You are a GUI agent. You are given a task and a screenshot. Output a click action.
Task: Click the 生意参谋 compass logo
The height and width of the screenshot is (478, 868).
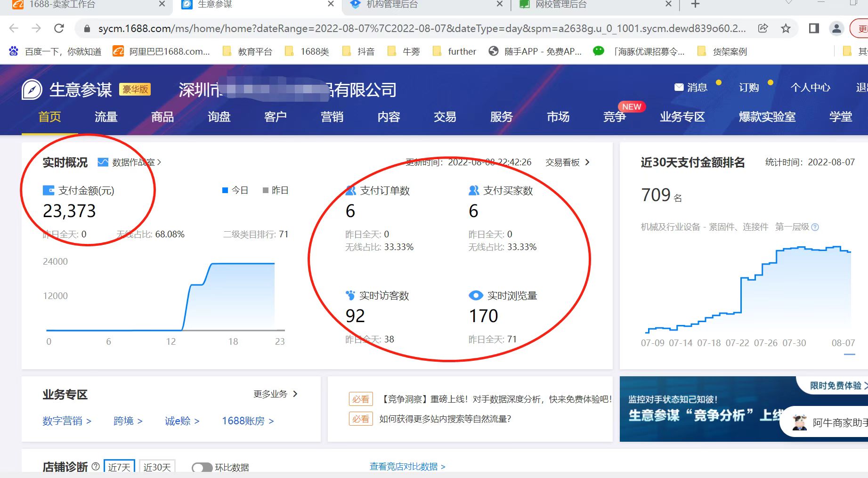(x=32, y=89)
